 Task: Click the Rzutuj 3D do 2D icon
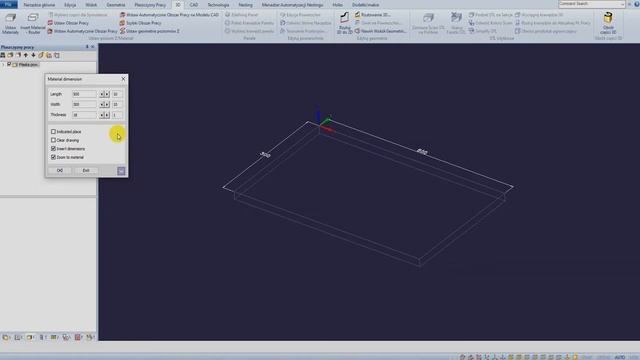[x=344, y=23]
